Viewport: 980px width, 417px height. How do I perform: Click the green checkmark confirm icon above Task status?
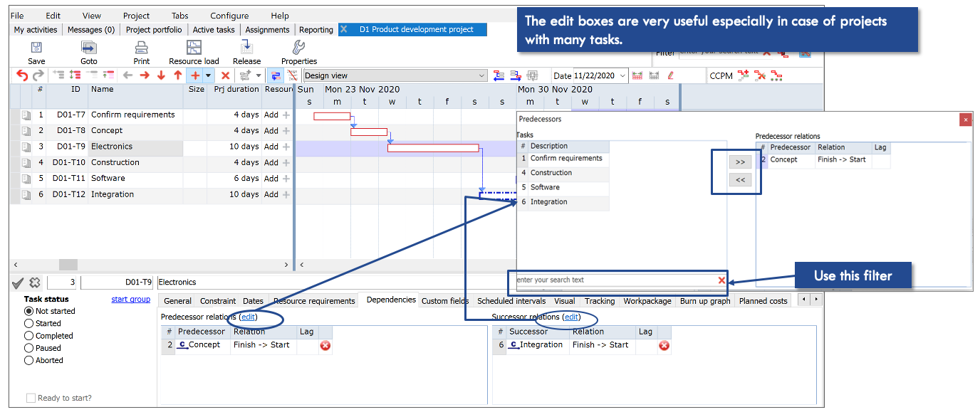pyautogui.click(x=19, y=283)
